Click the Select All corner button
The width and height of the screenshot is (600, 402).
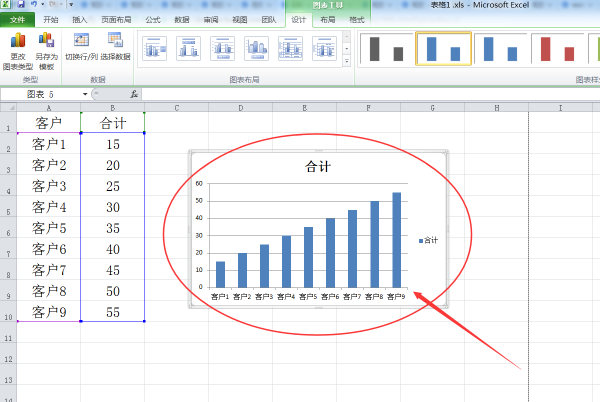8,107
